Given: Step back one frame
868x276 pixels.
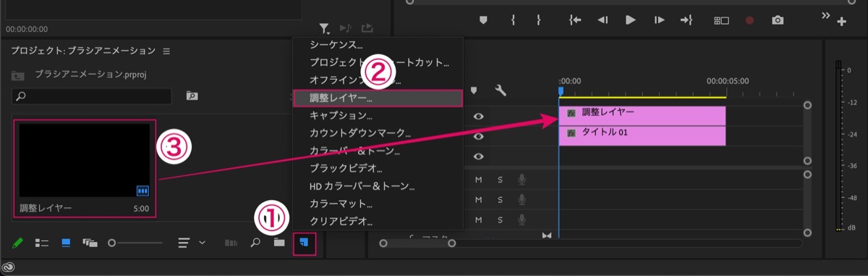Looking at the screenshot, I should coord(602,20).
